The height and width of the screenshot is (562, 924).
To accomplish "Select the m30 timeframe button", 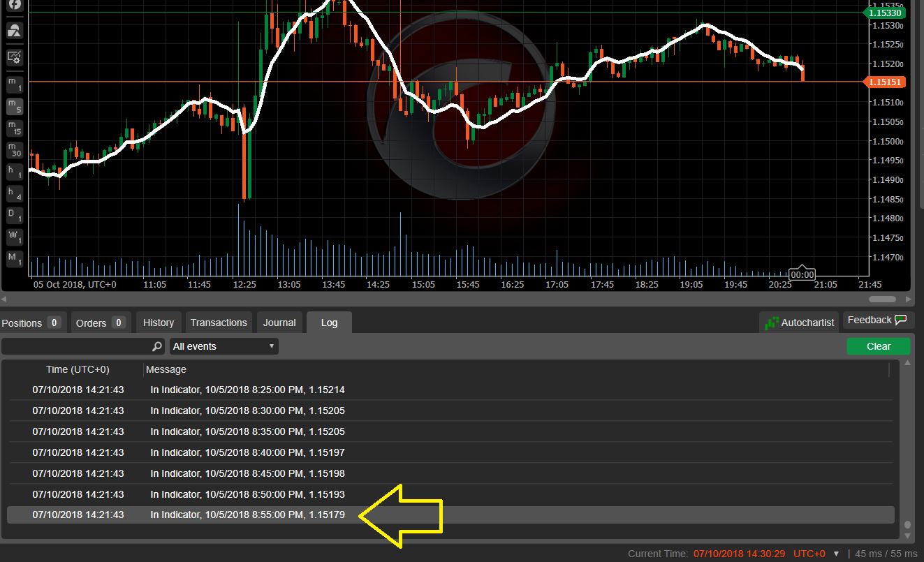I will (x=15, y=149).
